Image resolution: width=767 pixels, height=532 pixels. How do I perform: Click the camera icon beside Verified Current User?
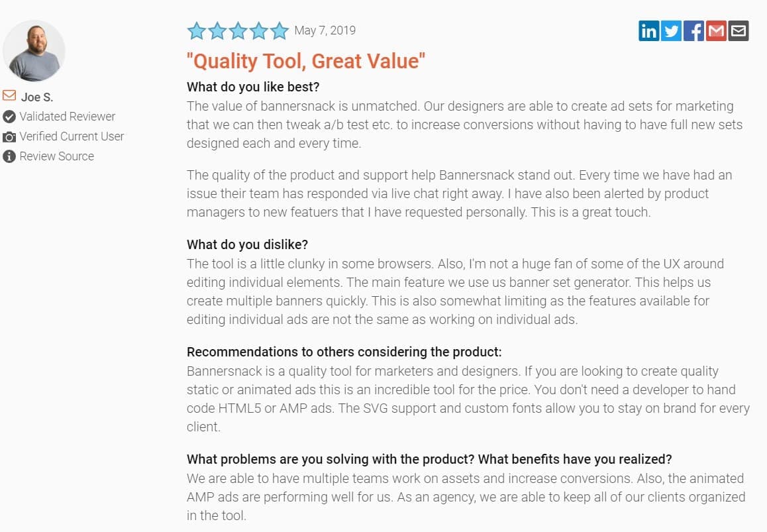(9, 136)
